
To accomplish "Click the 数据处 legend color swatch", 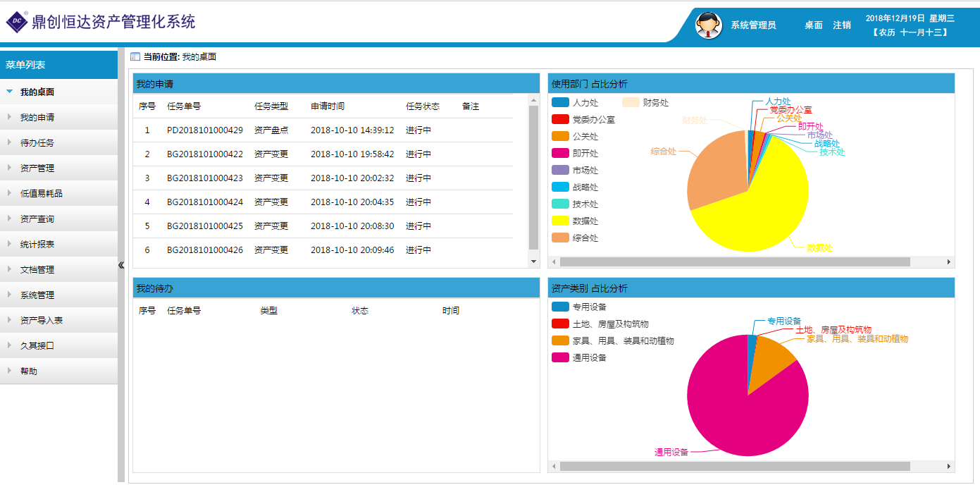I will tap(560, 221).
